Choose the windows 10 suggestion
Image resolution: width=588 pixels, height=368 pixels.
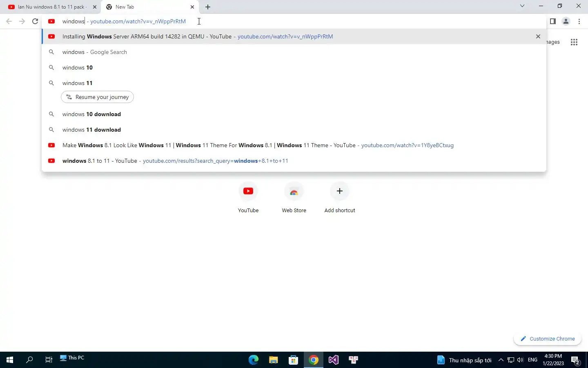click(294, 67)
